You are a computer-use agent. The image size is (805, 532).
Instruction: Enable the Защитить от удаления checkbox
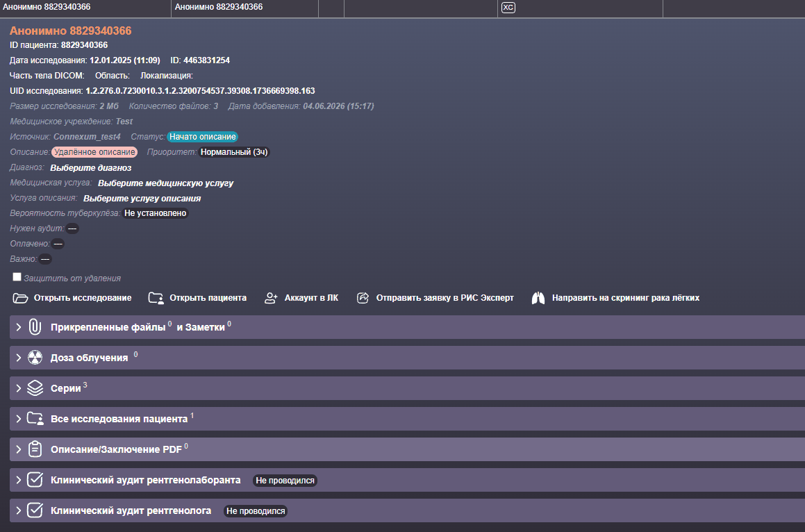pos(17,277)
